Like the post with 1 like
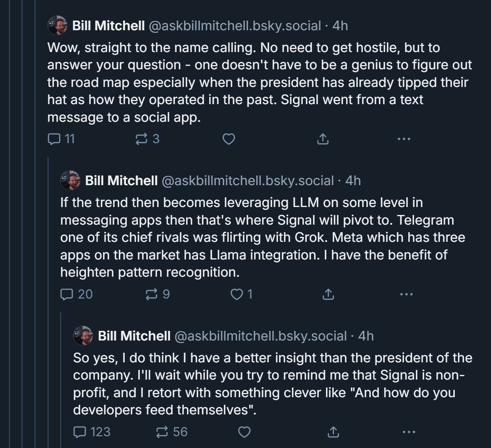The image size is (491, 448). click(237, 294)
